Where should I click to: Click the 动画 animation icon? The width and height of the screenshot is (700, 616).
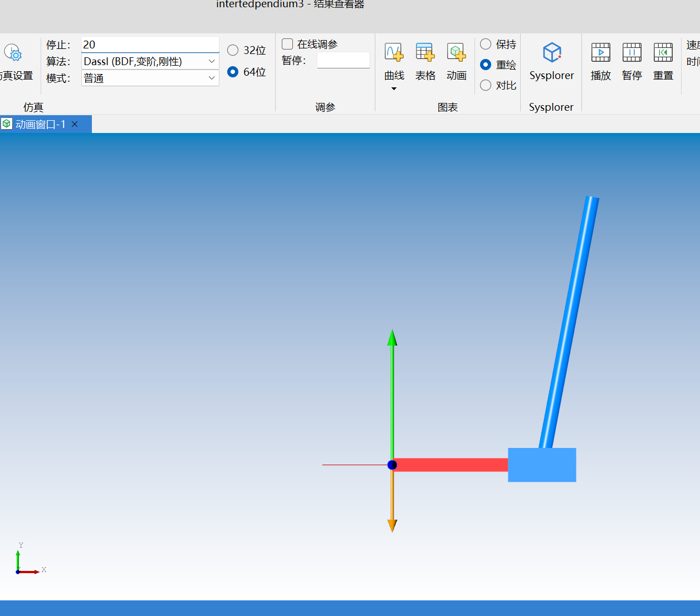tap(456, 53)
